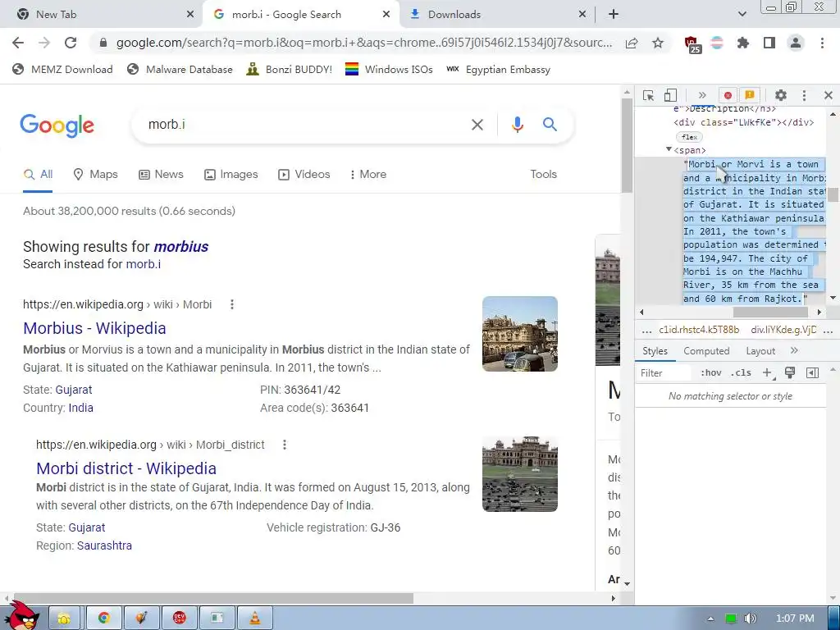Viewport: 840px width, 630px height.
Task: Open the Saurashtra region link
Action: (x=104, y=546)
